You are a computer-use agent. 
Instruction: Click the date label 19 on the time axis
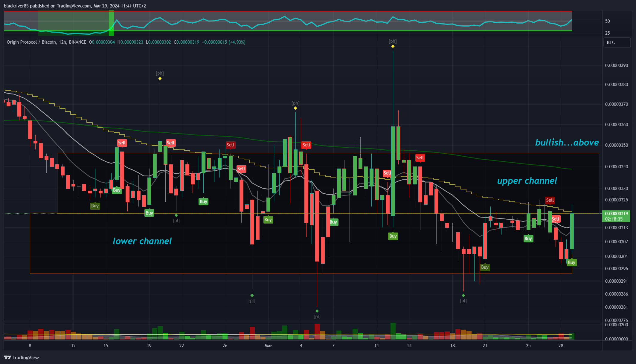pyautogui.click(x=149, y=346)
